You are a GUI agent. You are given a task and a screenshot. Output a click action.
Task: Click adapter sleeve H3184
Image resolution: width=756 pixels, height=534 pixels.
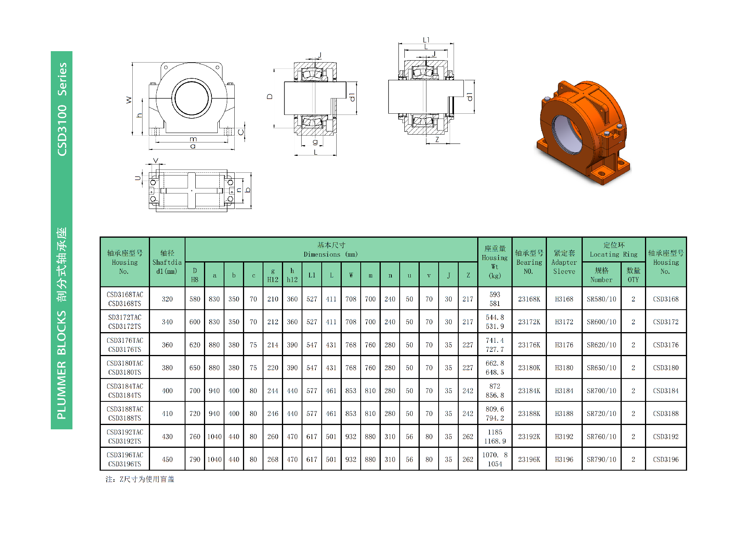pos(564,391)
